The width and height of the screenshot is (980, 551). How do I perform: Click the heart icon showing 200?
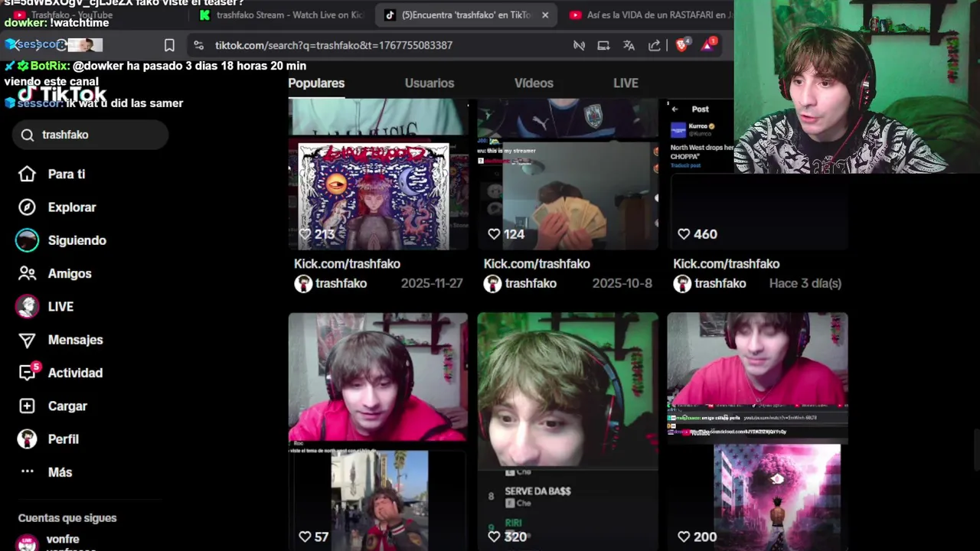coord(684,536)
